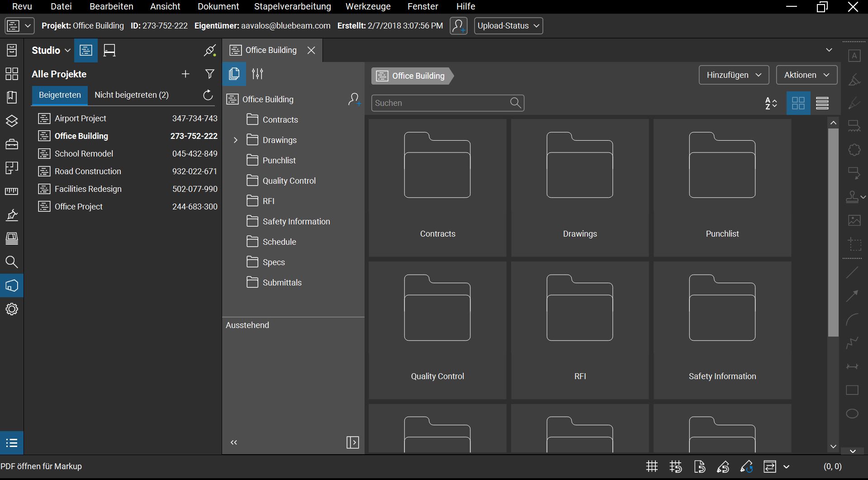Open the Studio panel icon in sidebar
Image resolution: width=868 pixels, height=480 pixels.
click(x=12, y=285)
